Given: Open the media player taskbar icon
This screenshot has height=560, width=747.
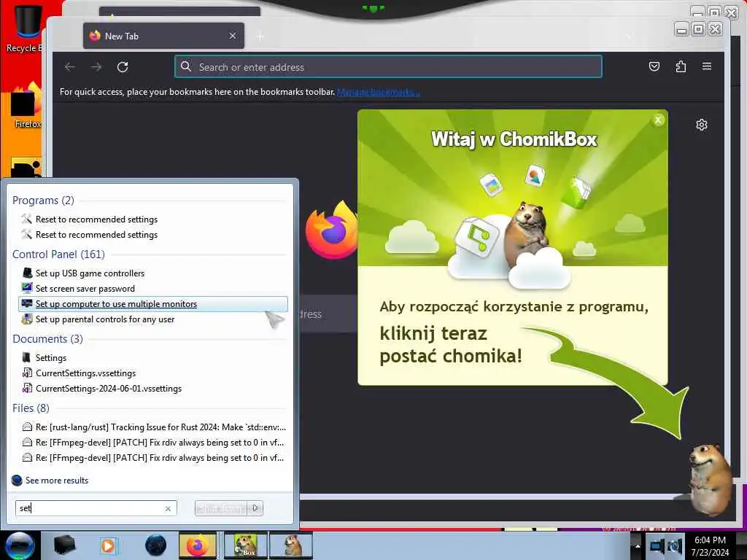Looking at the screenshot, I should (x=108, y=545).
